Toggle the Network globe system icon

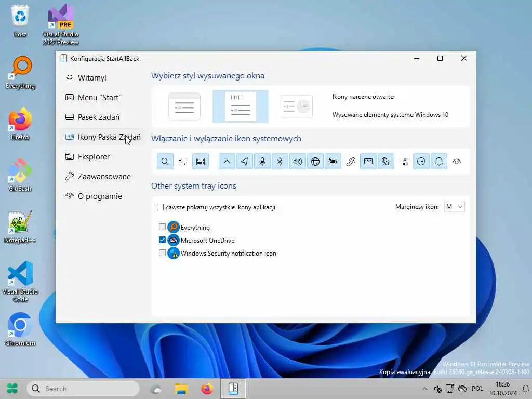click(x=315, y=162)
